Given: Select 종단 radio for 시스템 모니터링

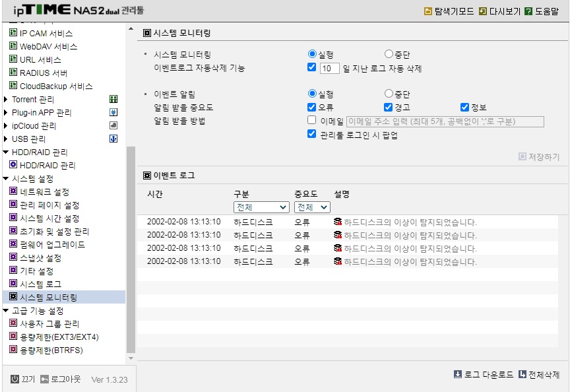Looking at the screenshot, I should (389, 54).
